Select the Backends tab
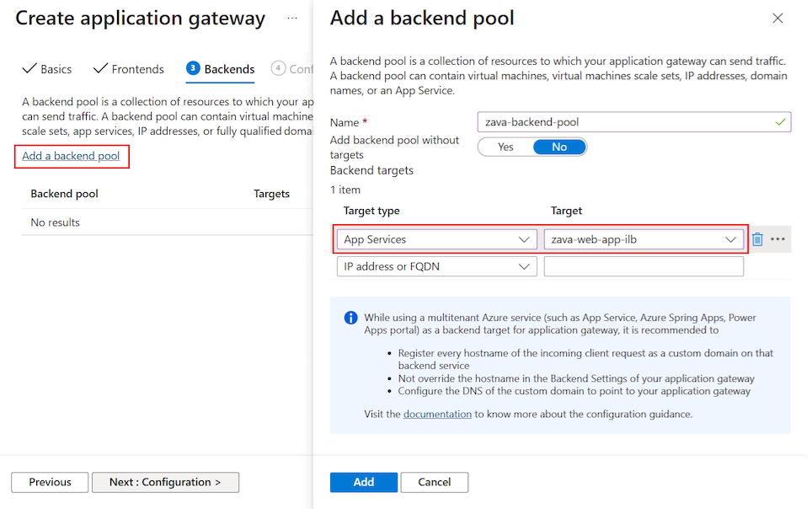The image size is (812, 509). (x=228, y=69)
